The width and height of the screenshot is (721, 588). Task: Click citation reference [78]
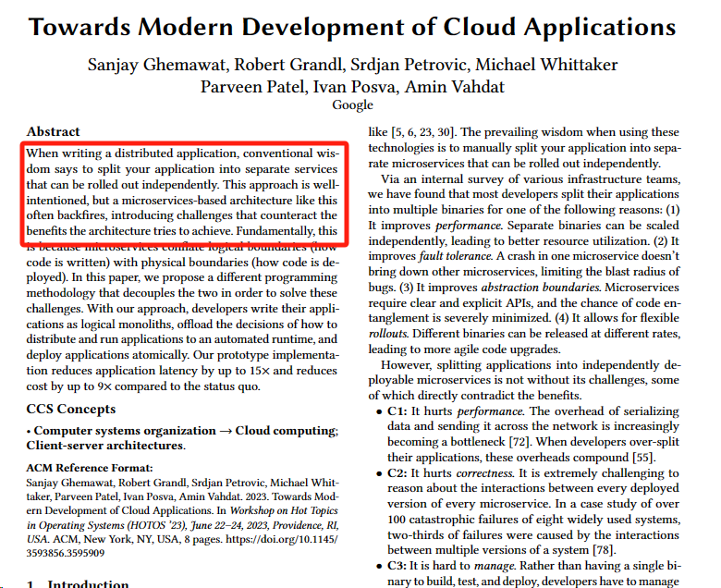(x=604, y=550)
